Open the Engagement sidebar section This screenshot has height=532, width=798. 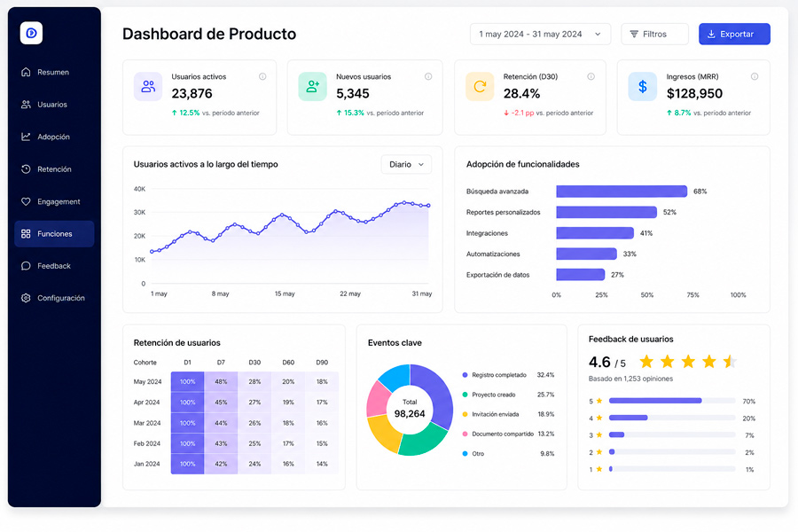(54, 201)
